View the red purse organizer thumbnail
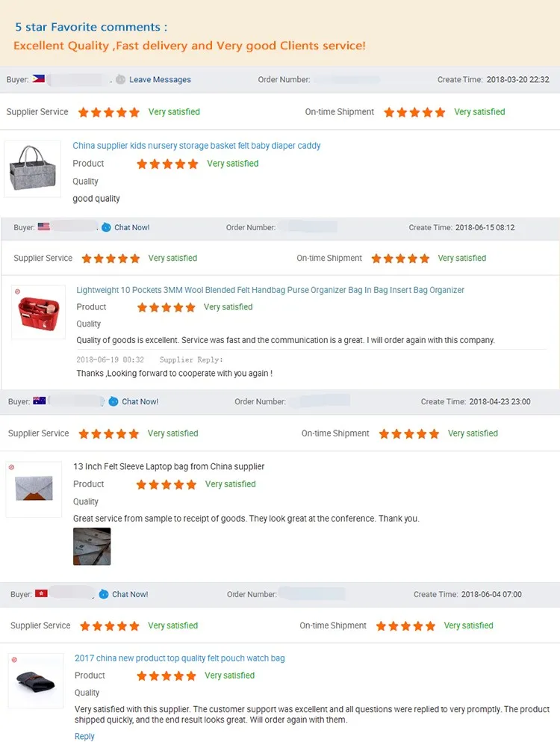 coord(39,312)
